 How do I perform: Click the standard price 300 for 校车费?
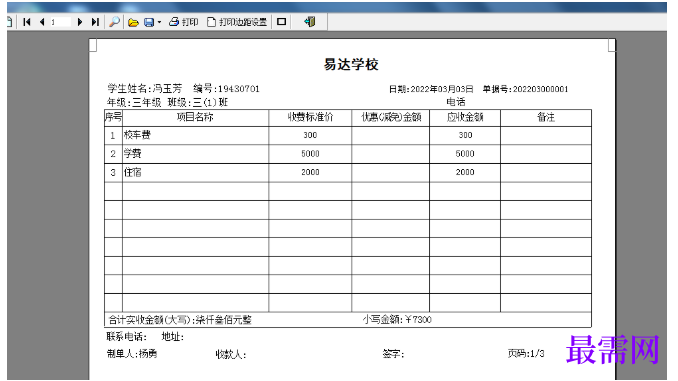pos(310,135)
